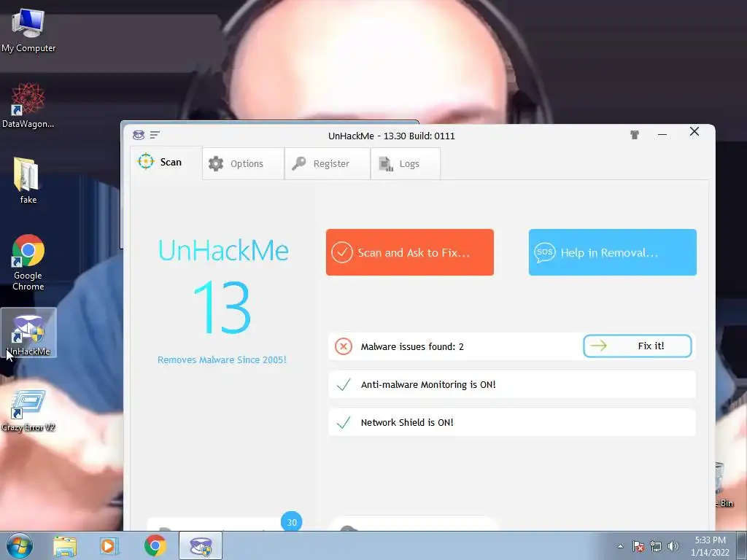Viewport: 747px width, 560px height.
Task: Open the Register tab
Action: click(x=328, y=164)
